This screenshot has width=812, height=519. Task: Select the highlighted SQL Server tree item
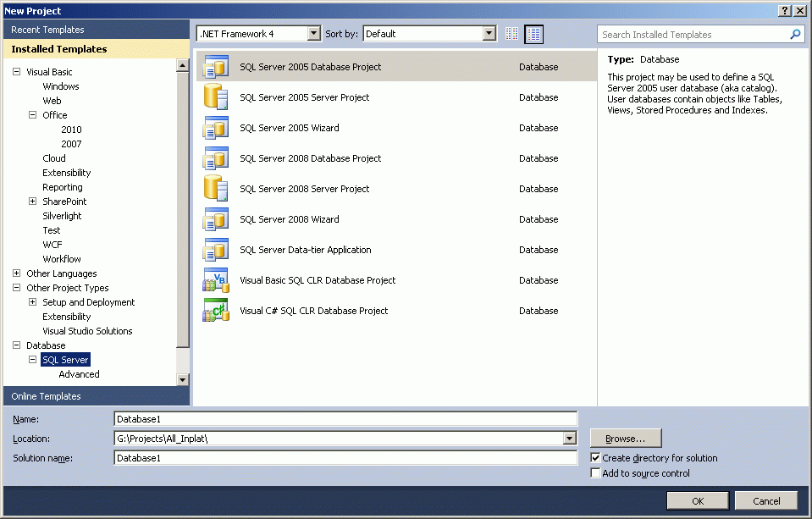(65, 360)
